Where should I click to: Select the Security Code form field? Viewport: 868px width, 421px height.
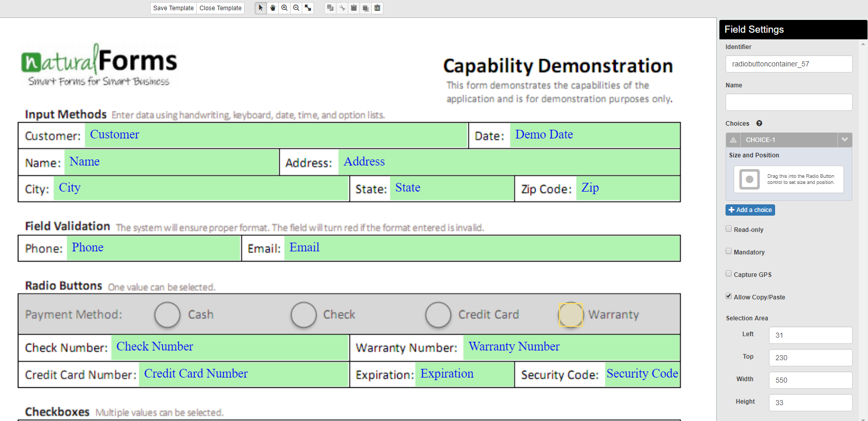coord(642,375)
